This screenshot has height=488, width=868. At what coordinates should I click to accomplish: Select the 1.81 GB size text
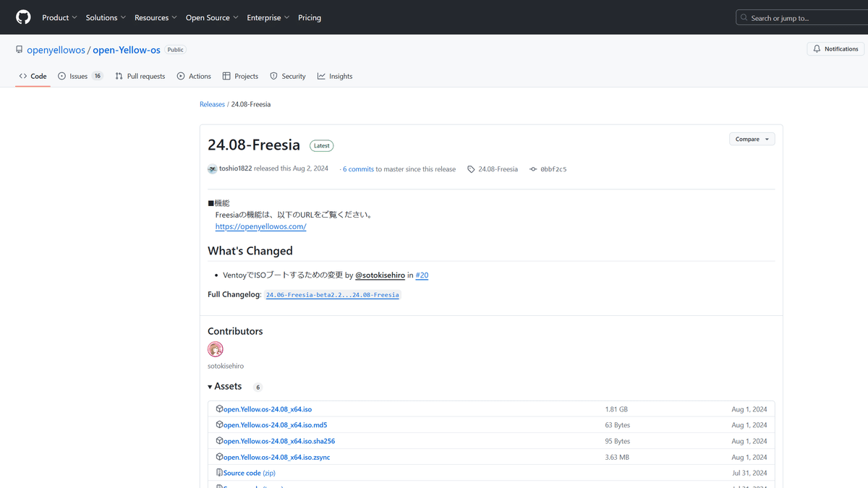click(x=616, y=409)
